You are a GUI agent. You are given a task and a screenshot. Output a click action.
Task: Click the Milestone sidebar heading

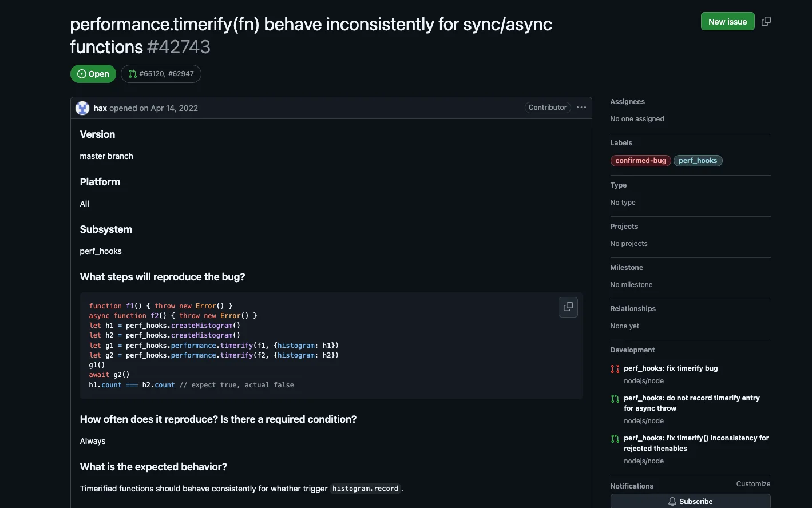pos(627,268)
